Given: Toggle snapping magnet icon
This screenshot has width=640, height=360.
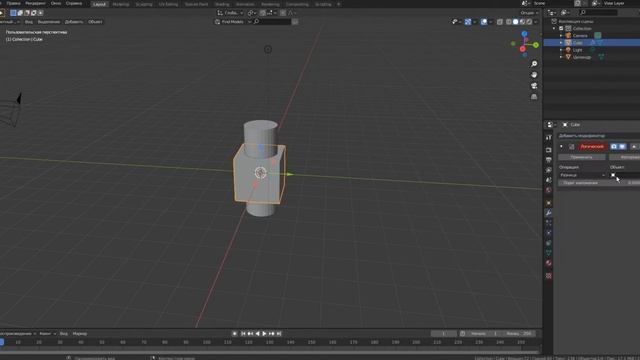Looking at the screenshot, I should tap(263, 13).
